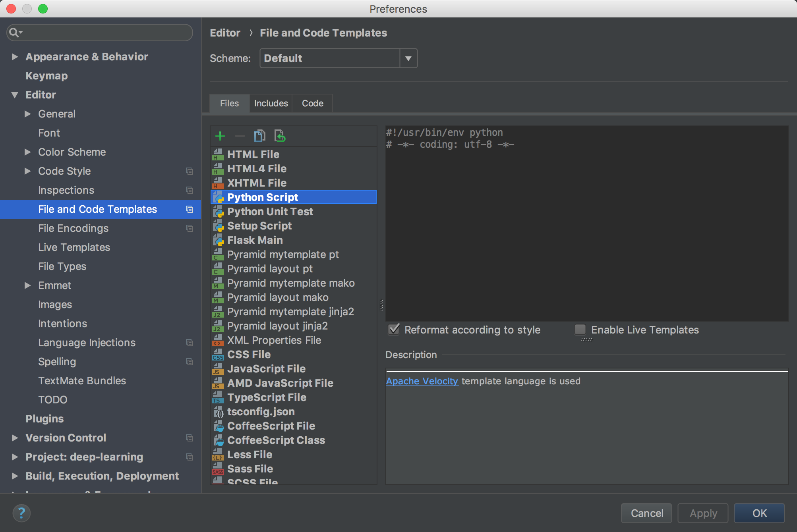Click the copy template icon
Viewport: 797px width, 532px height.
coord(259,136)
